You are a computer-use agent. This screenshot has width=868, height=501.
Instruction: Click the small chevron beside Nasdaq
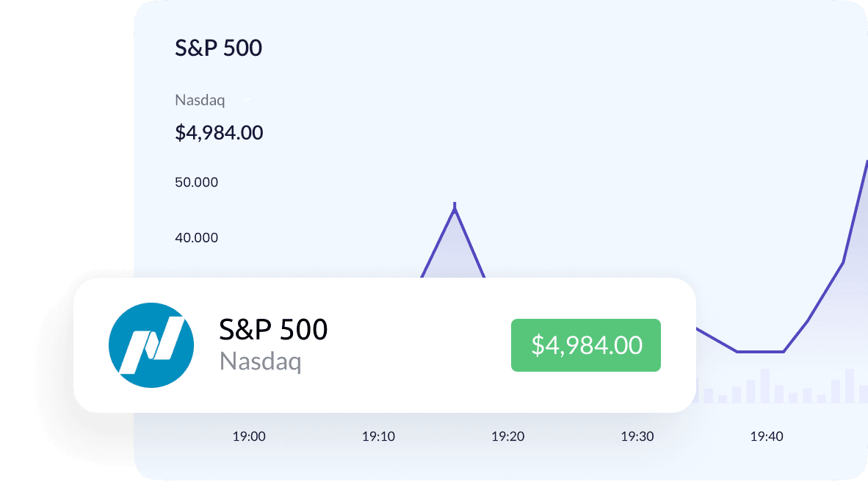point(247,99)
